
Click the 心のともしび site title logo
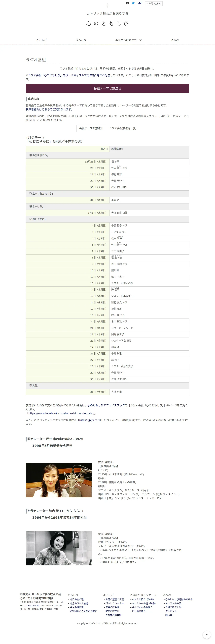[x=107, y=23]
